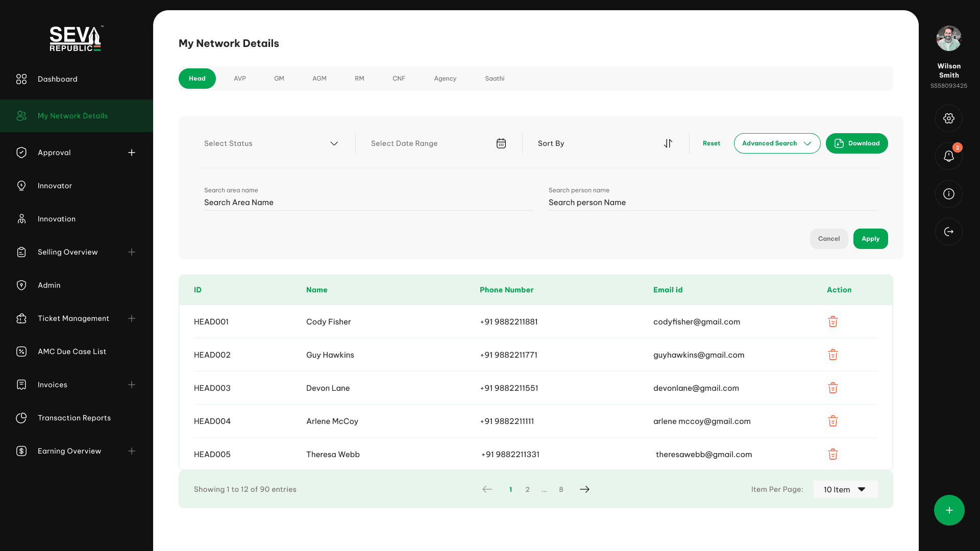This screenshot has height=551, width=980.
Task: Click the Seva Republic logo
Action: coord(76,39)
